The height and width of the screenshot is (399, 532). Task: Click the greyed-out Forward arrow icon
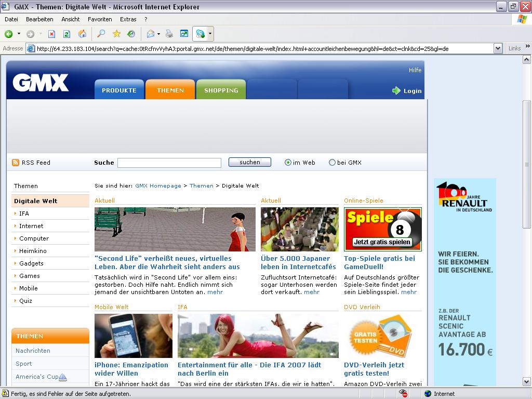pos(30,34)
